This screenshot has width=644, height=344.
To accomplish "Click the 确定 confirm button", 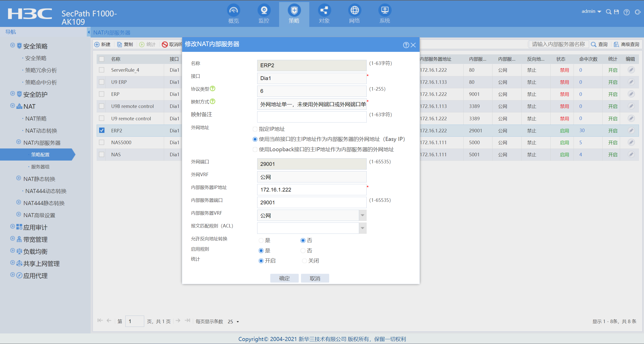I will pos(284,278).
